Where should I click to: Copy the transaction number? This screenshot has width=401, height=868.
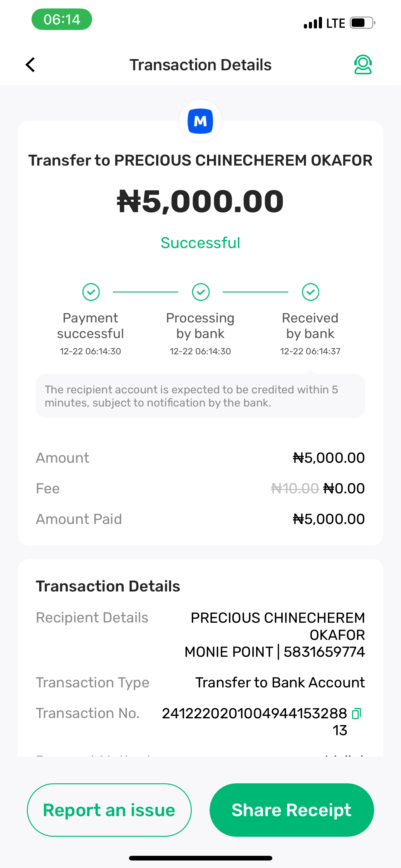pyautogui.click(x=356, y=713)
